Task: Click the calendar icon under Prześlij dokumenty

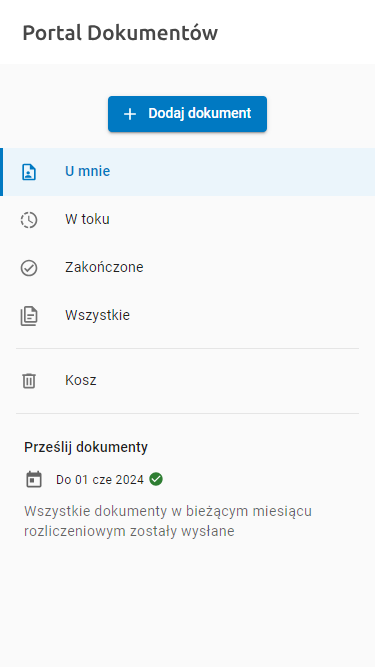Action: 34,479
